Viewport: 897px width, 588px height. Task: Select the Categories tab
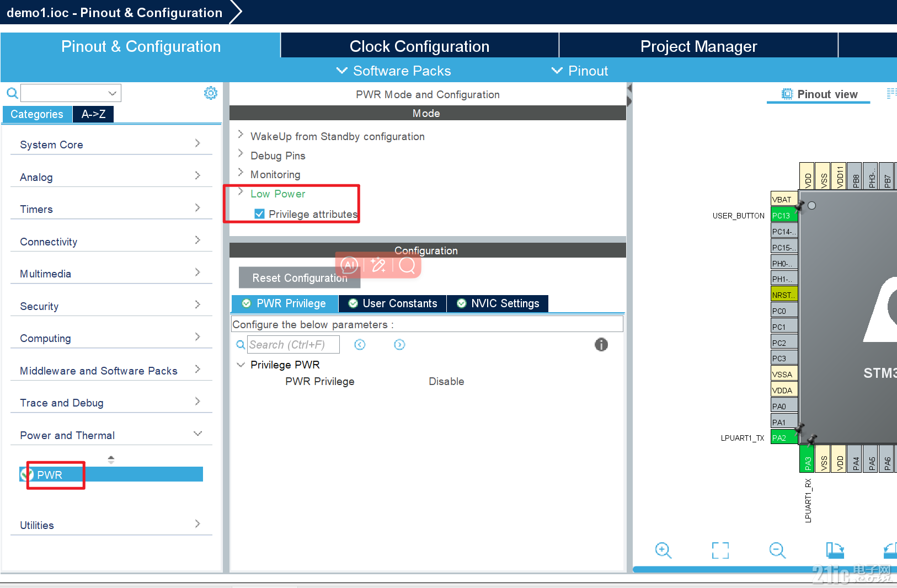pos(37,114)
